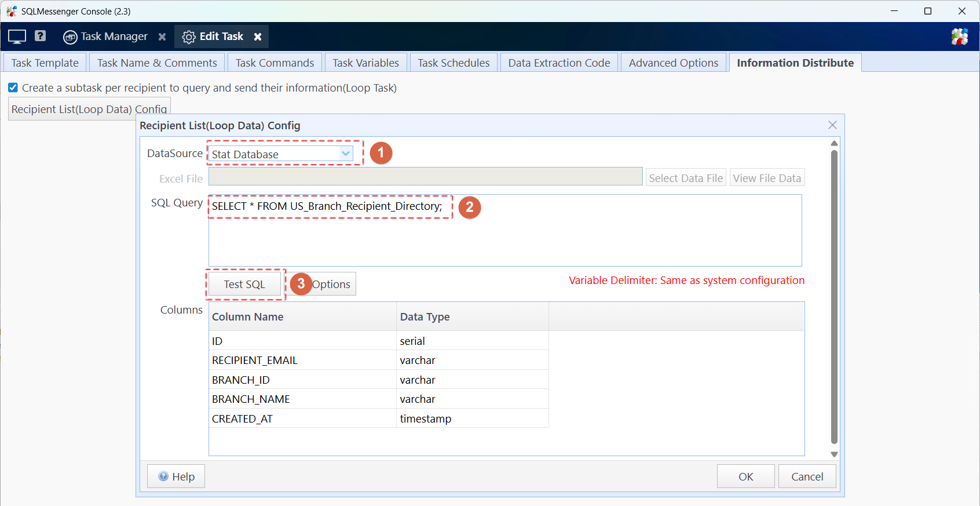The image size is (980, 506).
Task: Open the help question mark icon
Action: click(x=40, y=36)
